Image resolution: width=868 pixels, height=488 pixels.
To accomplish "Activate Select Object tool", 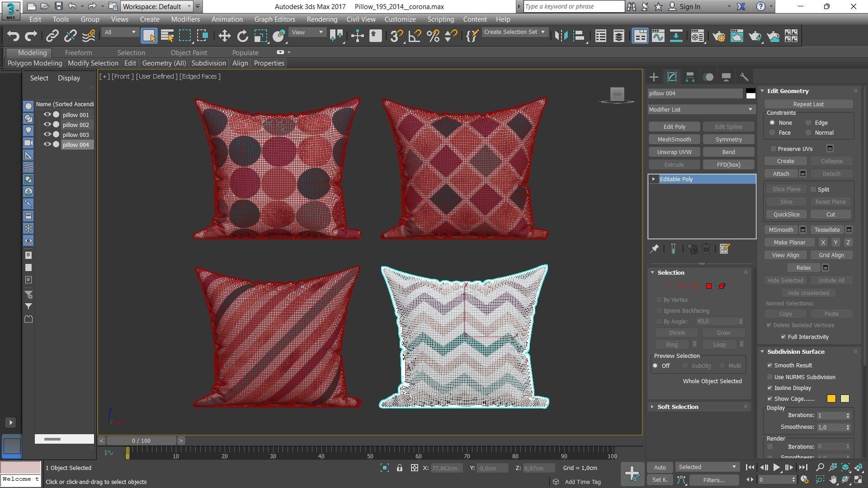I will 149,36.
